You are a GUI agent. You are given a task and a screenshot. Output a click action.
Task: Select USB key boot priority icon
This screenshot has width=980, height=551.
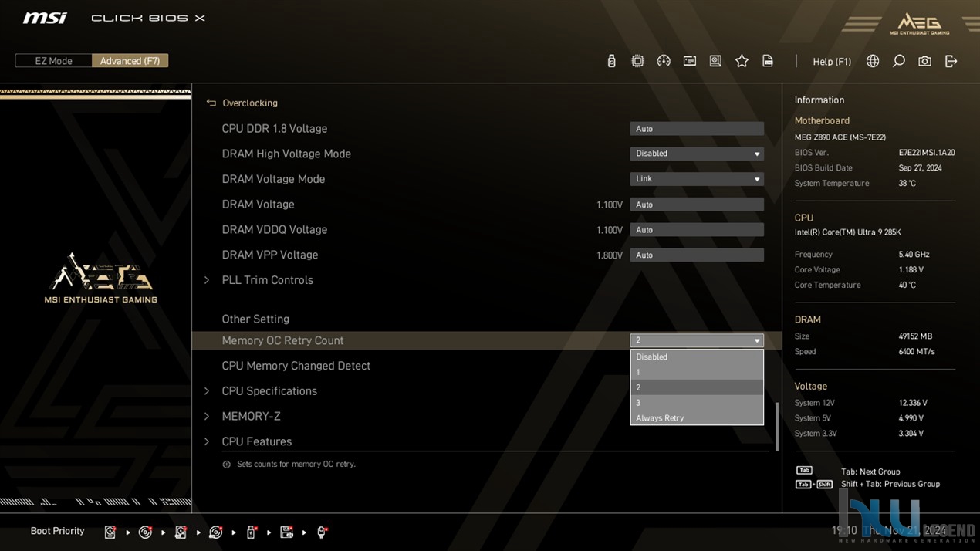251,532
